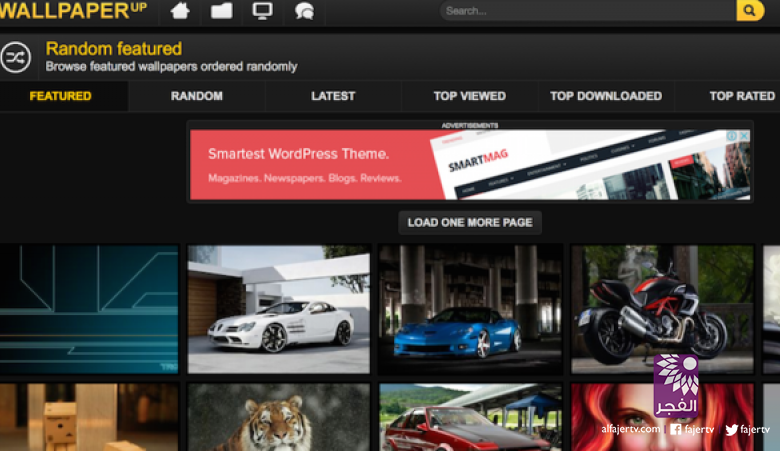Open the blue Corvette wallpaper thumbnail
Screen dimensions: 780x451
click(x=470, y=309)
